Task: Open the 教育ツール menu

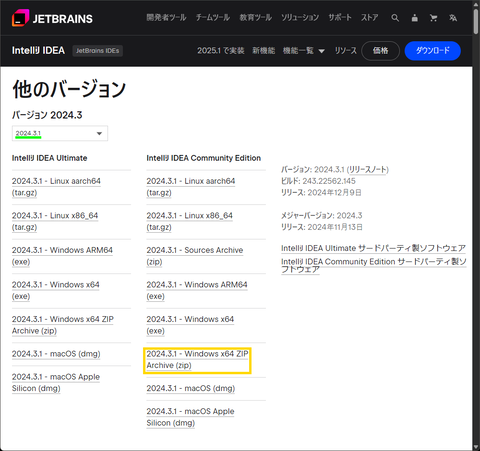Action: pyautogui.click(x=256, y=18)
